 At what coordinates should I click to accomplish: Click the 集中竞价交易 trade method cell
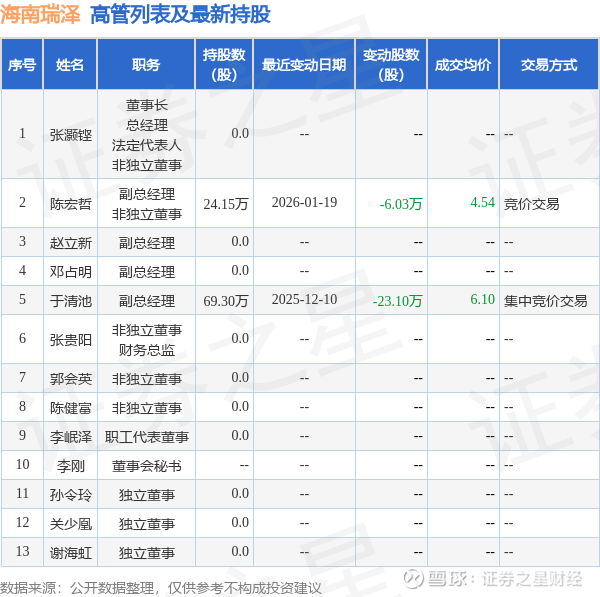(x=545, y=300)
